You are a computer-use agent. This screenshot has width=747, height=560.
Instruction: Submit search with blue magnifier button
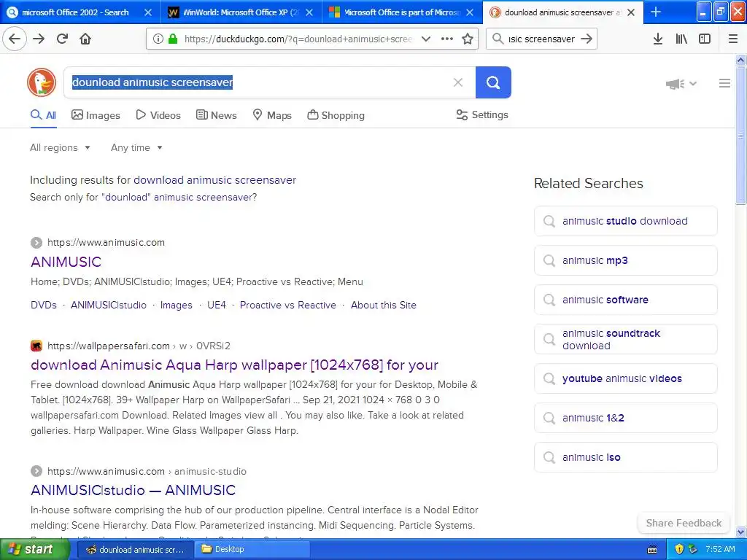[493, 82]
